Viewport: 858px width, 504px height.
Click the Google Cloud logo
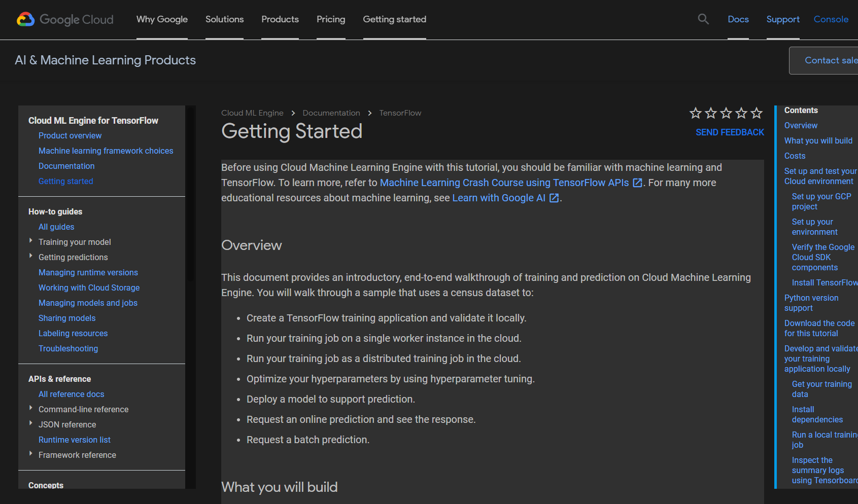coord(65,19)
